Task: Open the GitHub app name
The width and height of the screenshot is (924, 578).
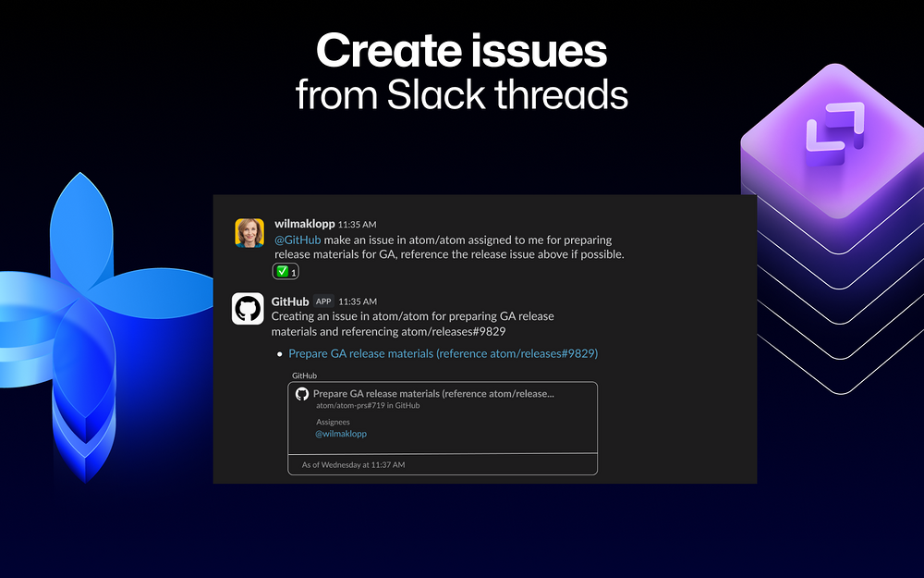Action: 290,301
